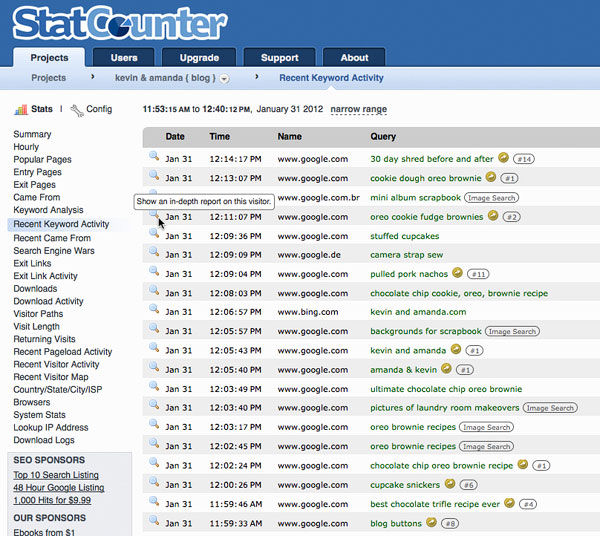Open visitor report for 12:11:07 PM row
The image size is (600, 536).
tap(154, 214)
